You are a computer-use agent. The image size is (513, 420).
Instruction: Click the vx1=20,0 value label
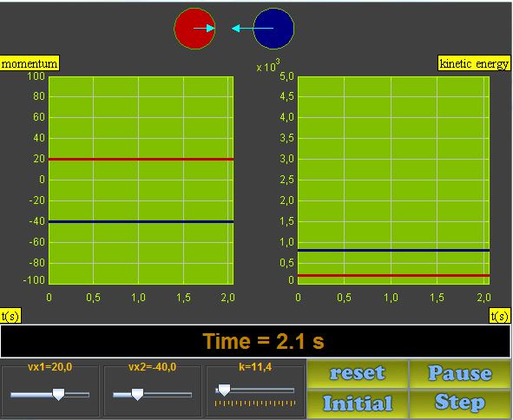tap(49, 367)
